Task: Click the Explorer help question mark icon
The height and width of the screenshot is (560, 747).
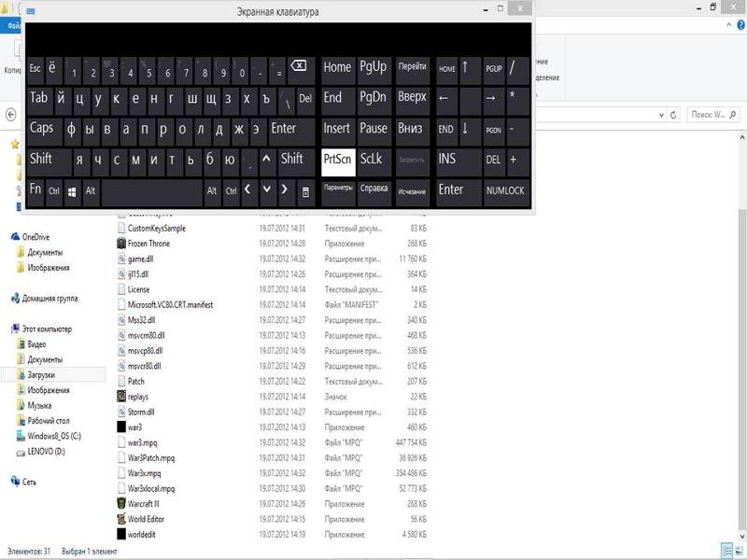Action: click(739, 26)
